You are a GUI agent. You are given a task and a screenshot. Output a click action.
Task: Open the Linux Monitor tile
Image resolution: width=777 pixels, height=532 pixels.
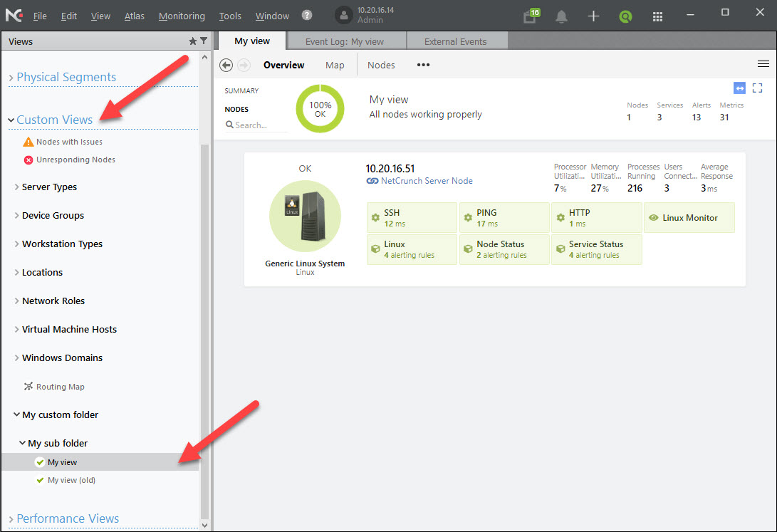point(689,217)
